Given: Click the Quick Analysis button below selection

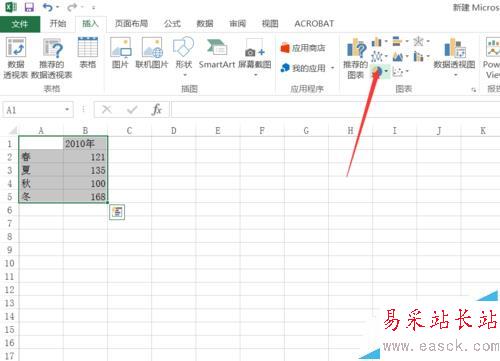Looking at the screenshot, I should 117,212.
